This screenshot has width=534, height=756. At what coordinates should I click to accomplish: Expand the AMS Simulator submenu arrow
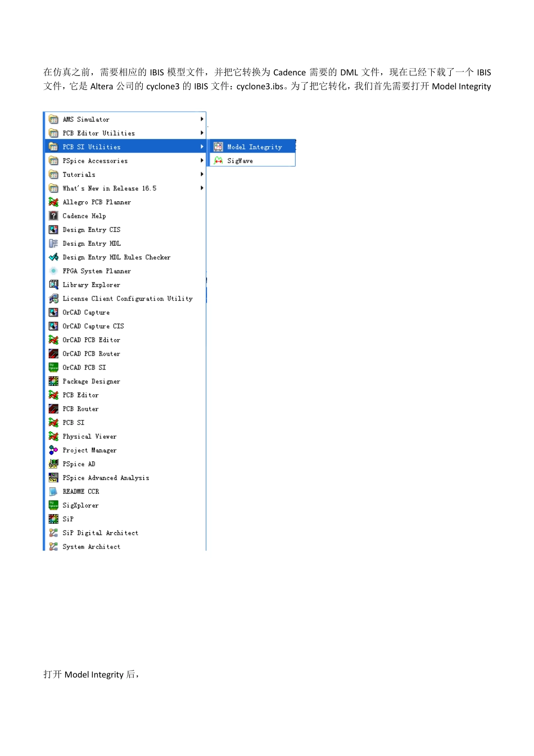[202, 119]
